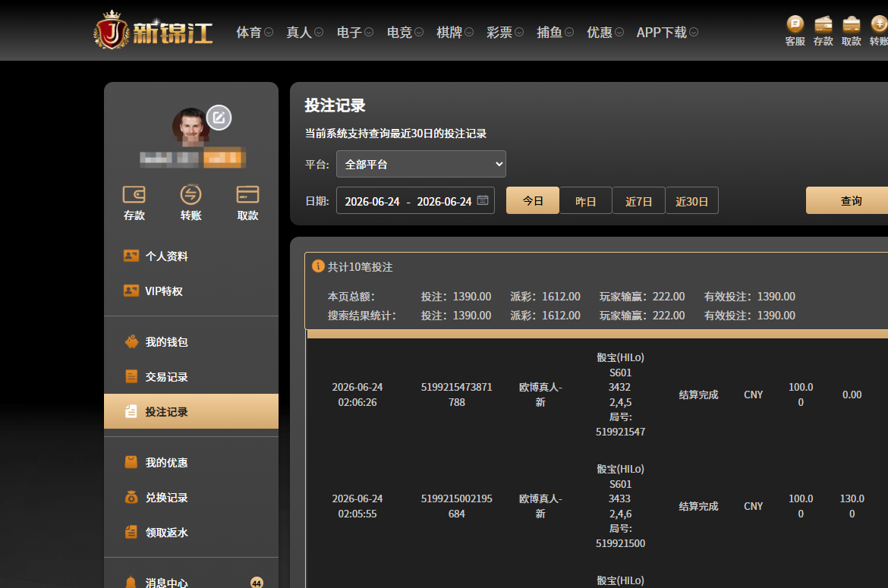Screen dimensions: 888x588
Task: Click the 我的优惠 icon
Action: [131, 462]
